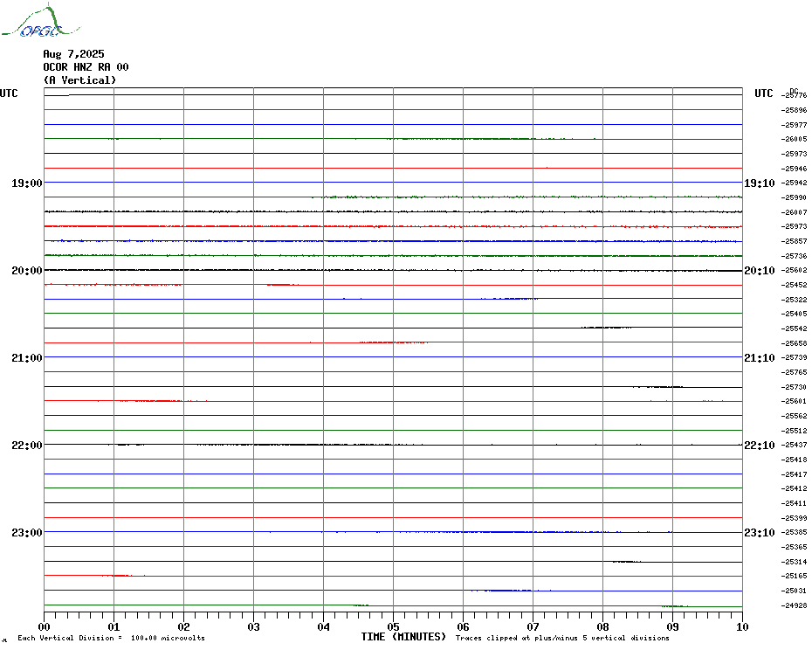Click the 'TIME (MINUTES)' axis title
This screenshot has height=650, width=812.
pos(403,637)
